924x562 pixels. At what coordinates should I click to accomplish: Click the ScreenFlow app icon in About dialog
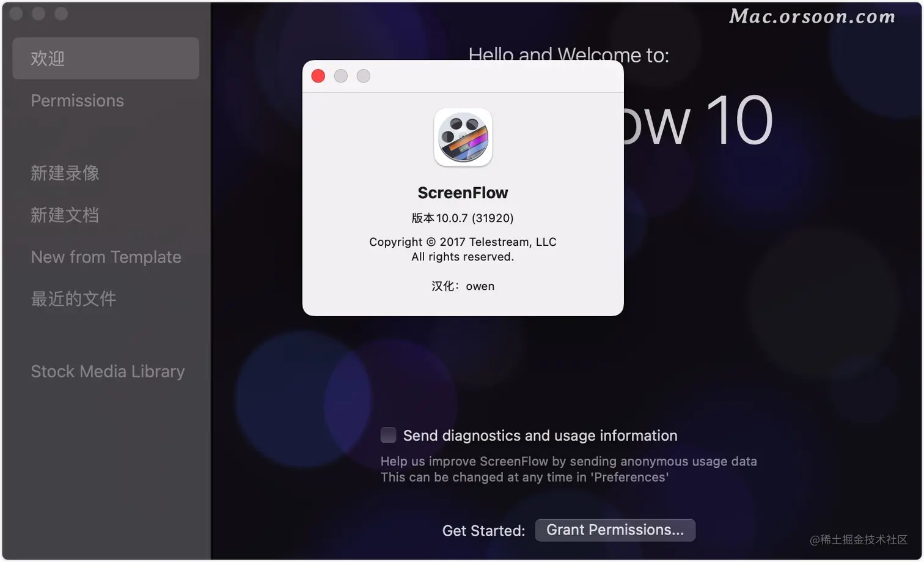[463, 138]
